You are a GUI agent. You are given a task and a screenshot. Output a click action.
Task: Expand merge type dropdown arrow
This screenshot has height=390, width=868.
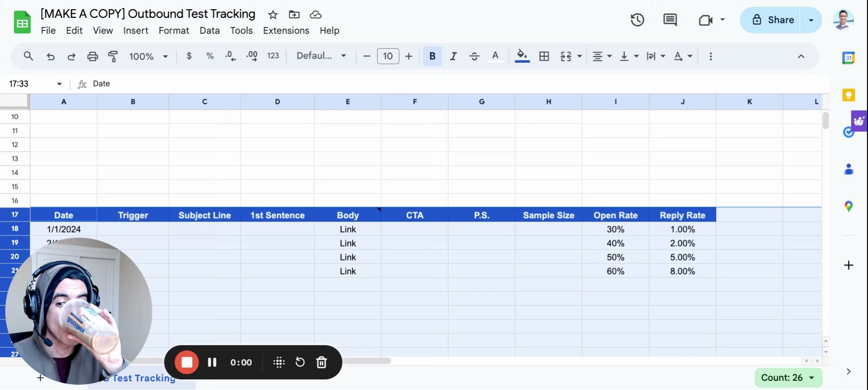click(580, 56)
